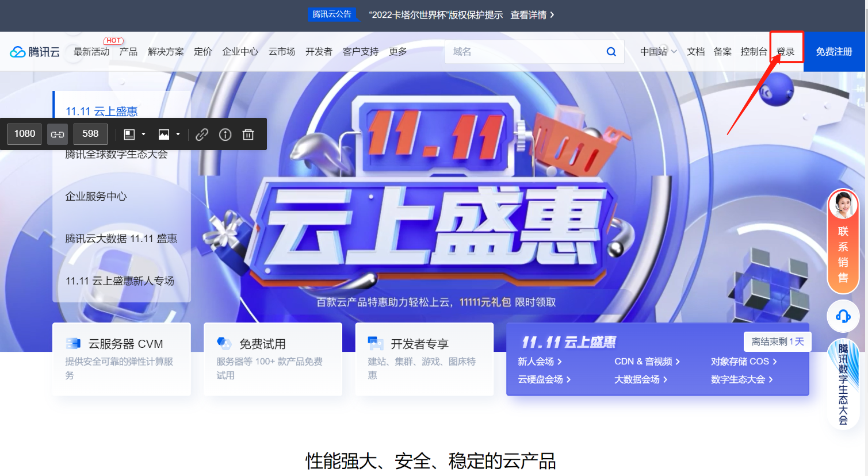Open the picture options dropdown in toolbar
The width and height of the screenshot is (868, 476).
[x=169, y=135]
